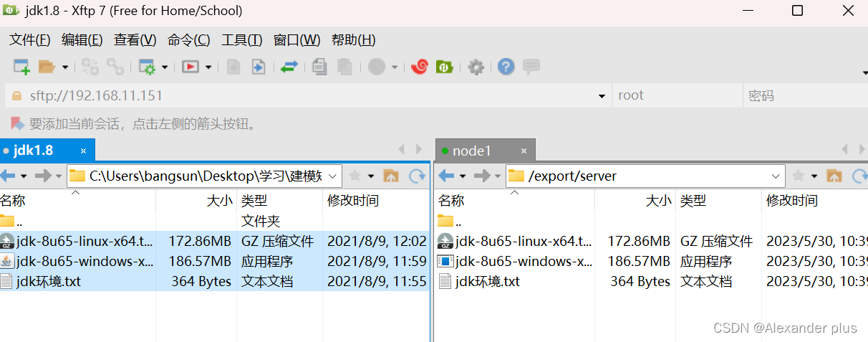Screen dimensions: 868x342
Task: Open the 查看(V) menu
Action: (x=135, y=40)
